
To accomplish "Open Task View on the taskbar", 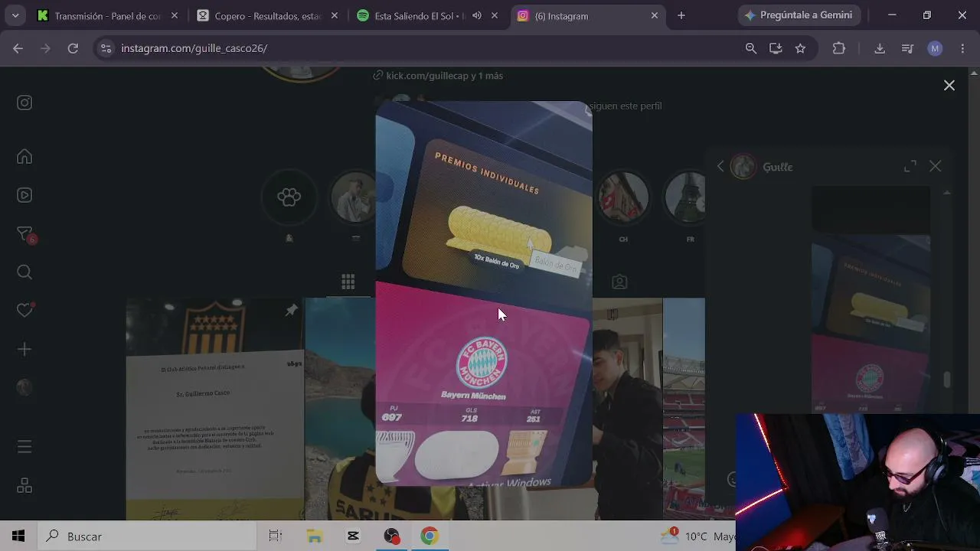I will coord(276,536).
